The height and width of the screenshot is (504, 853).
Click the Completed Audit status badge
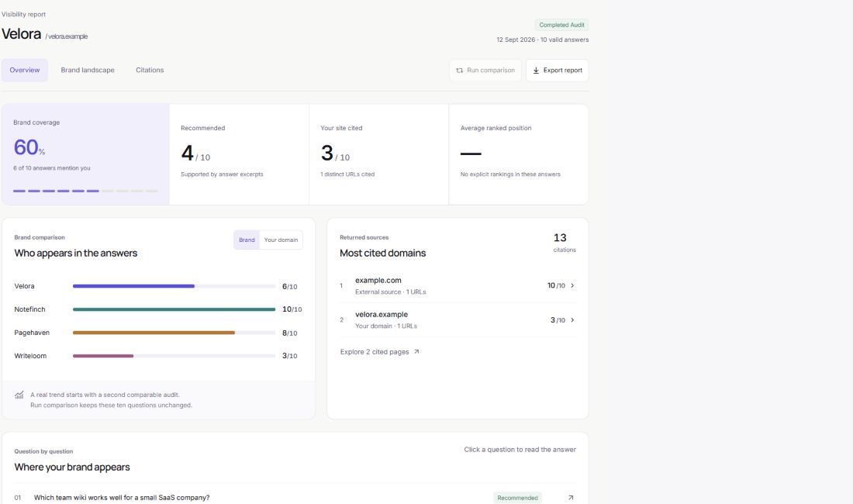tap(561, 25)
